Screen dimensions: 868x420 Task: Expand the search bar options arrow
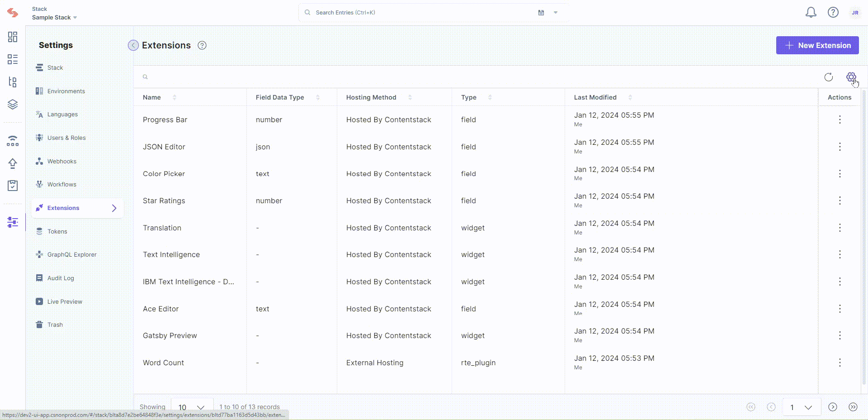coord(556,13)
